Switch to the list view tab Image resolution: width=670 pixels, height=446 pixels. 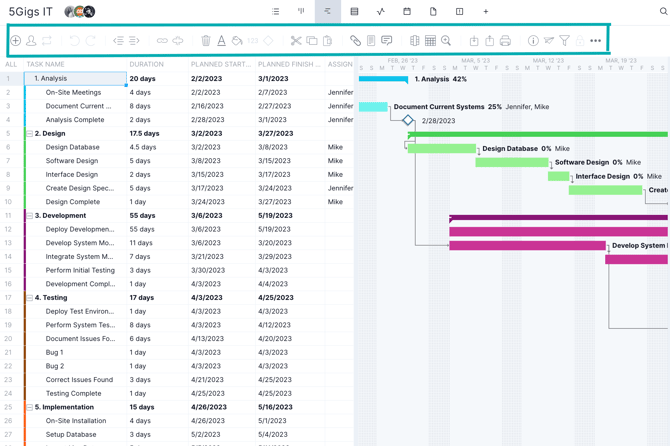[x=276, y=12]
